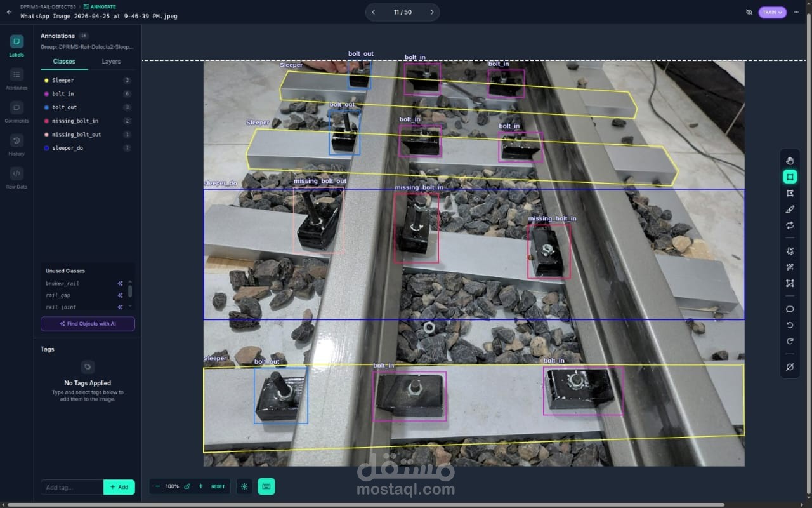Image resolution: width=812 pixels, height=508 pixels.
Task: Select the bounding box tool
Action: click(790, 177)
